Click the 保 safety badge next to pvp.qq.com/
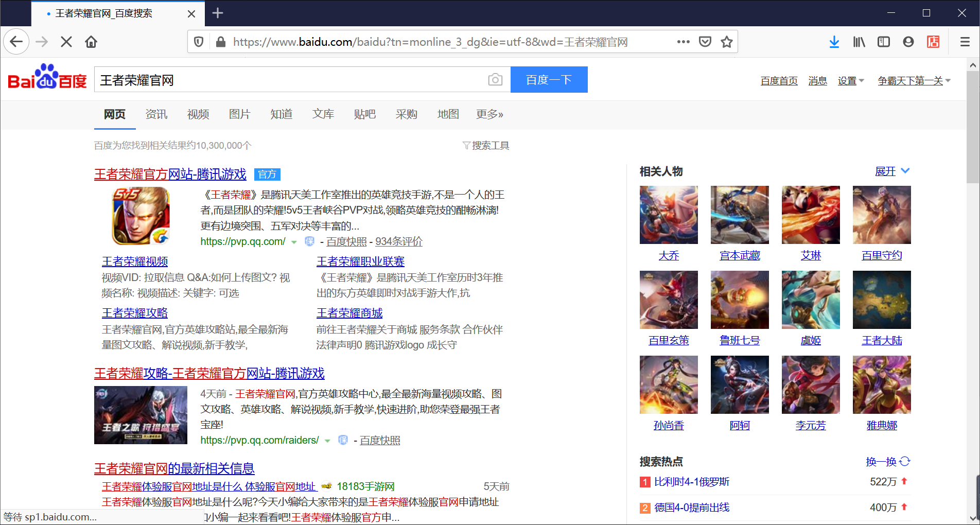The image size is (980, 525). (309, 241)
